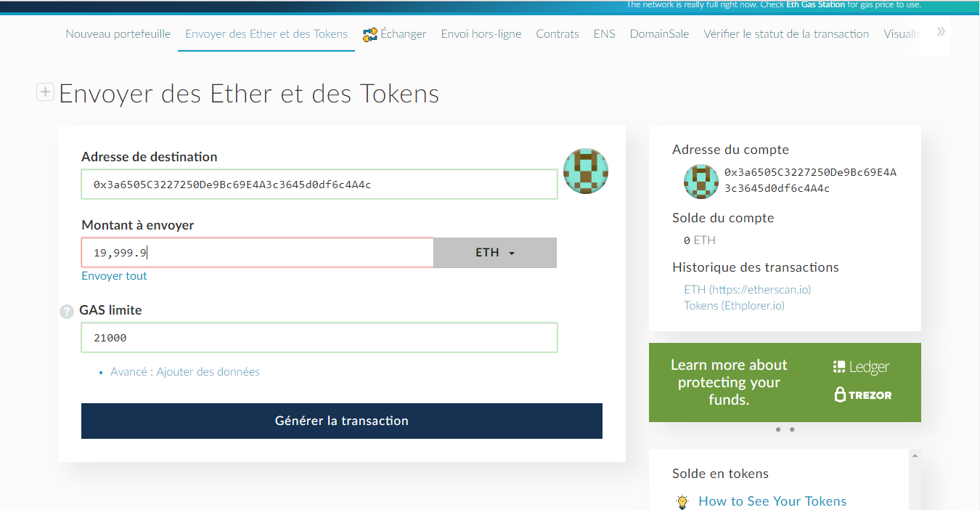The image size is (980, 510).
Task: Select first carousel dot under banner
Action: [x=778, y=429]
